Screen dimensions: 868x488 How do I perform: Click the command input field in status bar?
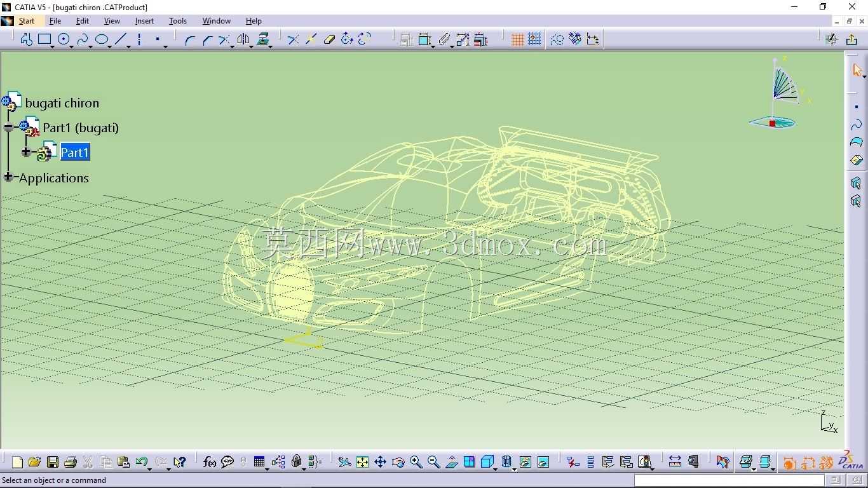pos(729,480)
